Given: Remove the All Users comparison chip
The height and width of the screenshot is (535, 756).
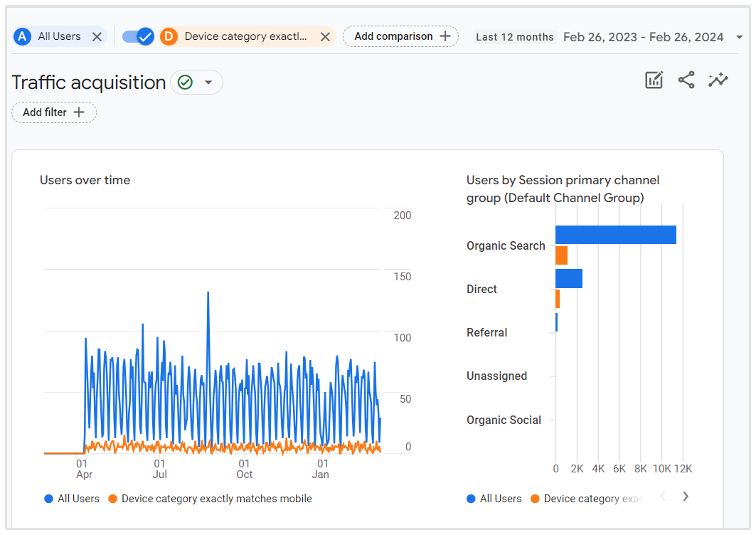Looking at the screenshot, I should [x=97, y=37].
